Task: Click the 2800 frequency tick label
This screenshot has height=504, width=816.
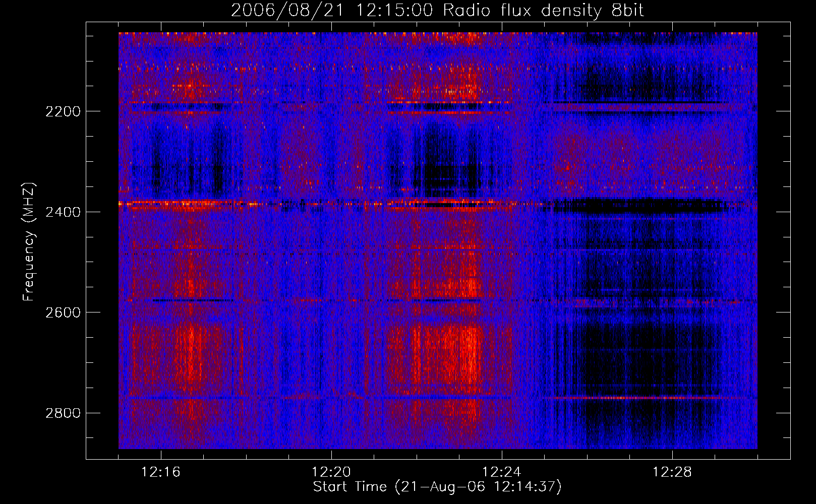Action: (x=63, y=413)
